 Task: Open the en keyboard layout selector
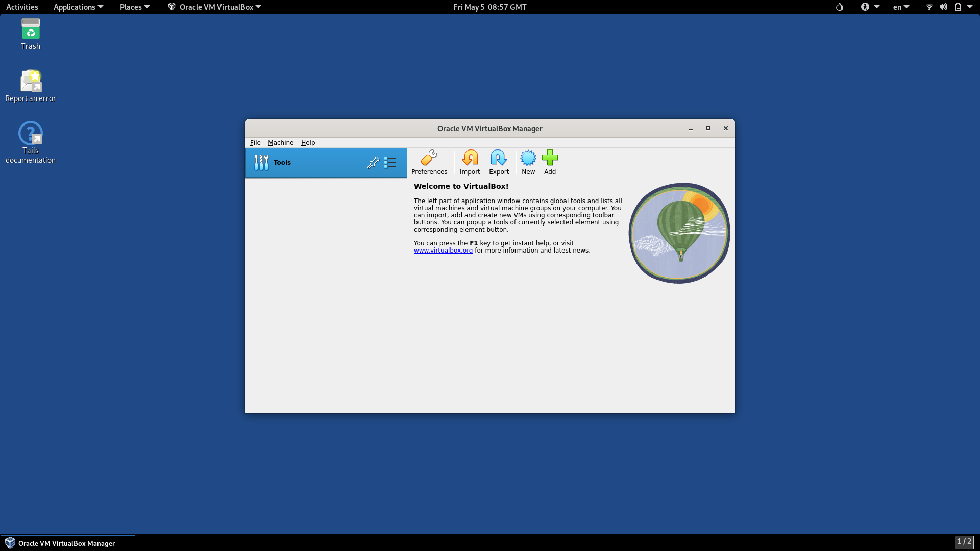[x=901, y=7]
